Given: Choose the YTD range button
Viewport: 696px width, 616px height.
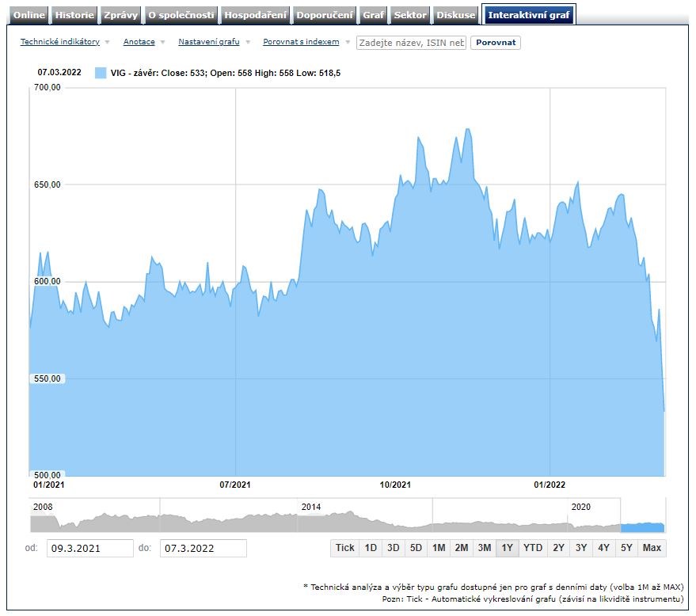Looking at the screenshot, I should click(x=533, y=548).
